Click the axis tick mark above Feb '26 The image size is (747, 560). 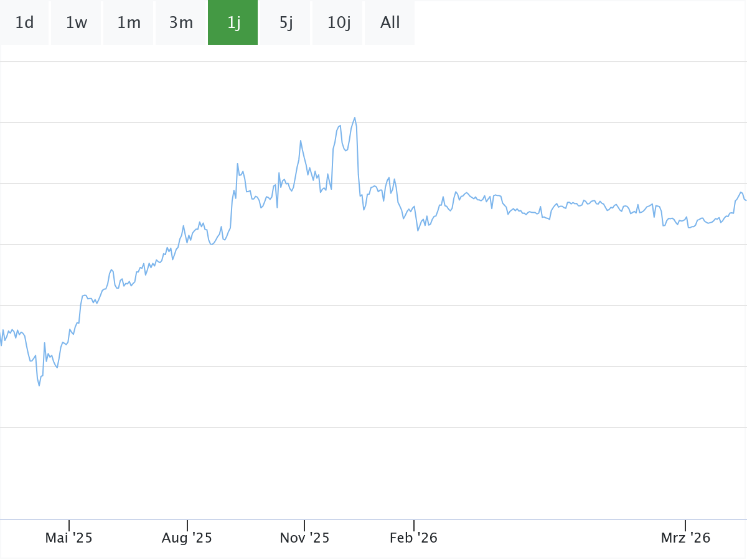[x=413, y=525]
